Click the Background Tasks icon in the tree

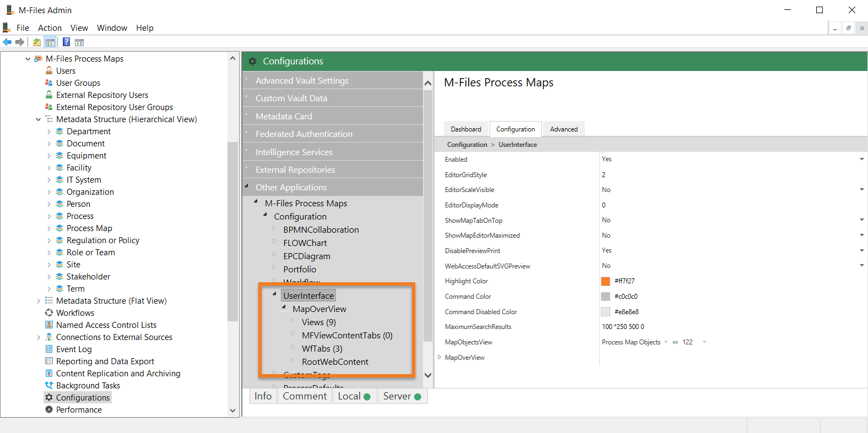pos(49,386)
